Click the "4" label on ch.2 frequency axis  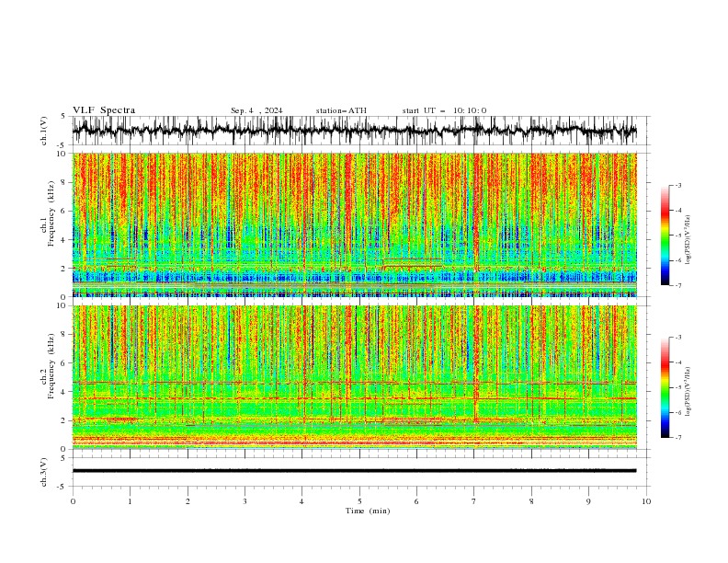coord(64,392)
